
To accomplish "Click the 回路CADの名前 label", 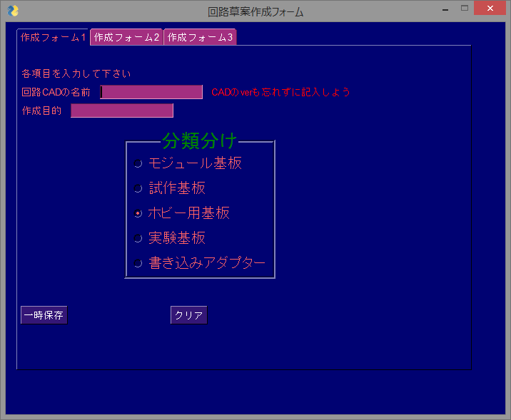I will 56,93.
